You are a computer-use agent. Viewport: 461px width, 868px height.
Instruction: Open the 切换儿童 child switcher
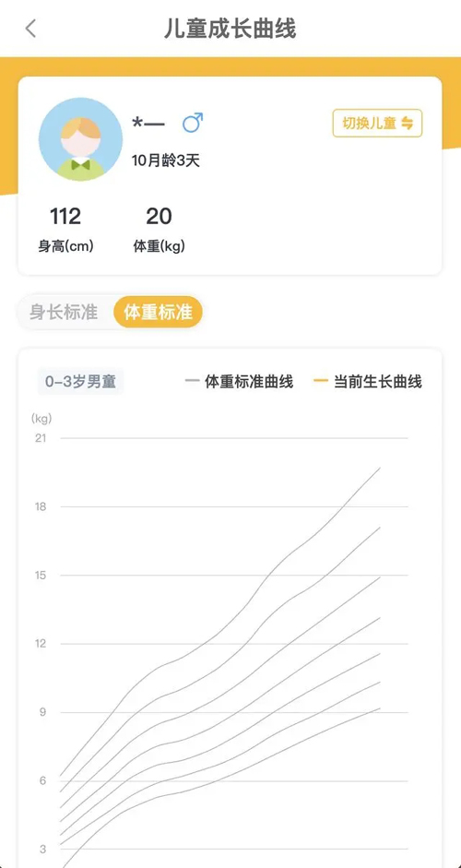point(377,124)
